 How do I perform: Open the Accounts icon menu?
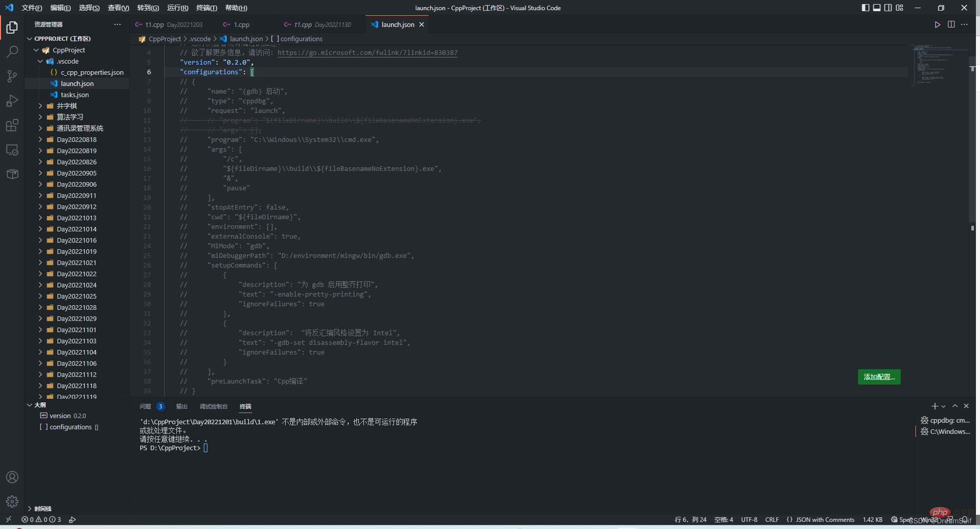12,477
